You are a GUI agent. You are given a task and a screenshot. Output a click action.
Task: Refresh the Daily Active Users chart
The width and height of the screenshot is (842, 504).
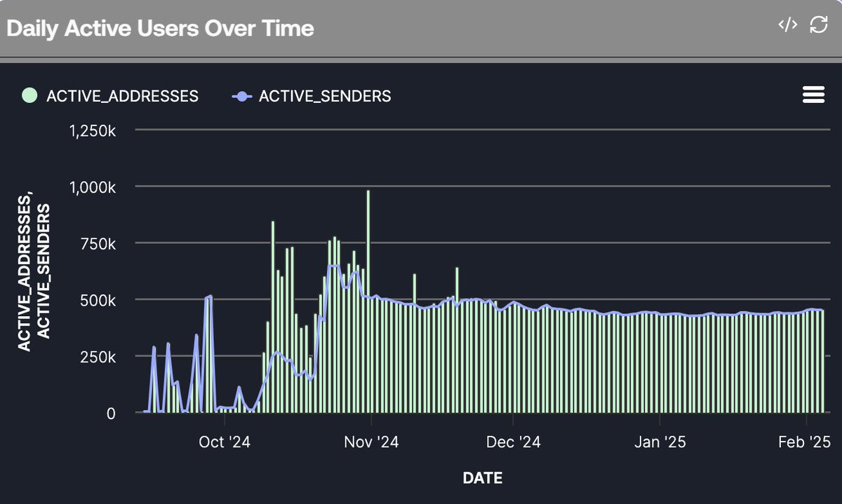tap(818, 25)
